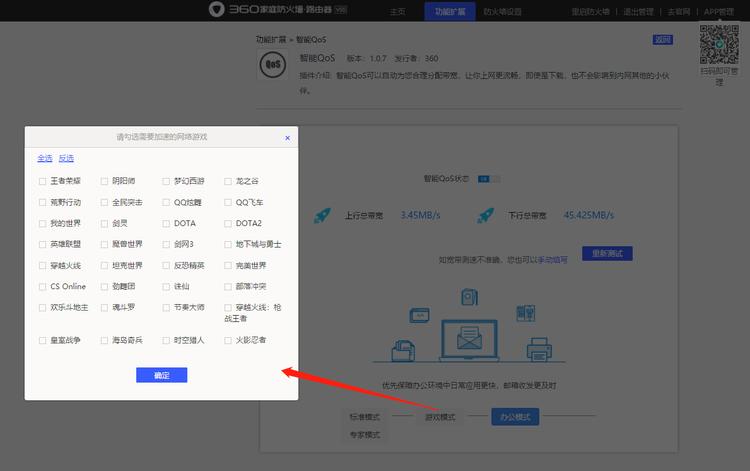Check the 穿越火线：枪战王者 checkbox

228,307
